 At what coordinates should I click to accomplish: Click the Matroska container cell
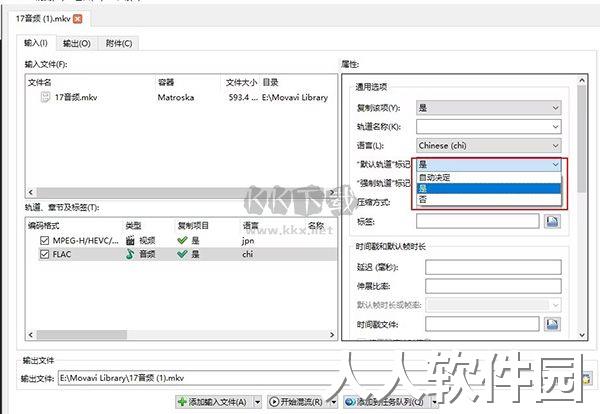coord(176,98)
